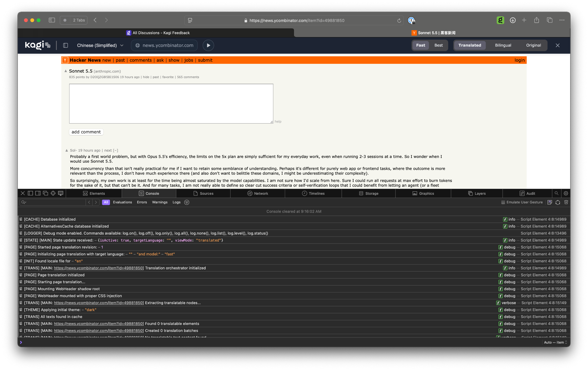
Task: Expand the isActive state object
Action: [x=160, y=240]
